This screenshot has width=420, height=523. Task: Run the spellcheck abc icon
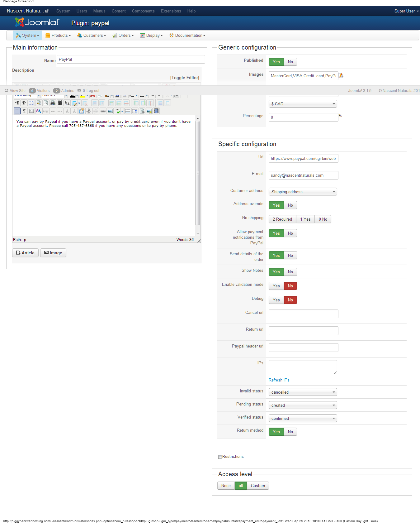[118, 111]
